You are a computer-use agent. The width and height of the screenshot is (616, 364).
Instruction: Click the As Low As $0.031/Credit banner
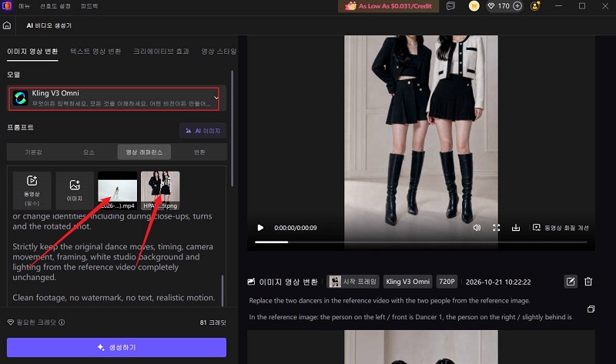coord(388,6)
